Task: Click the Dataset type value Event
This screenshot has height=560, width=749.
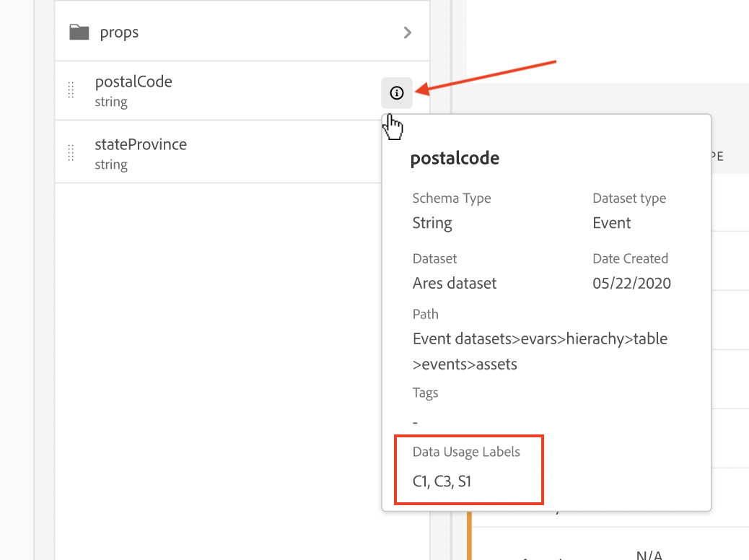Action: (612, 223)
